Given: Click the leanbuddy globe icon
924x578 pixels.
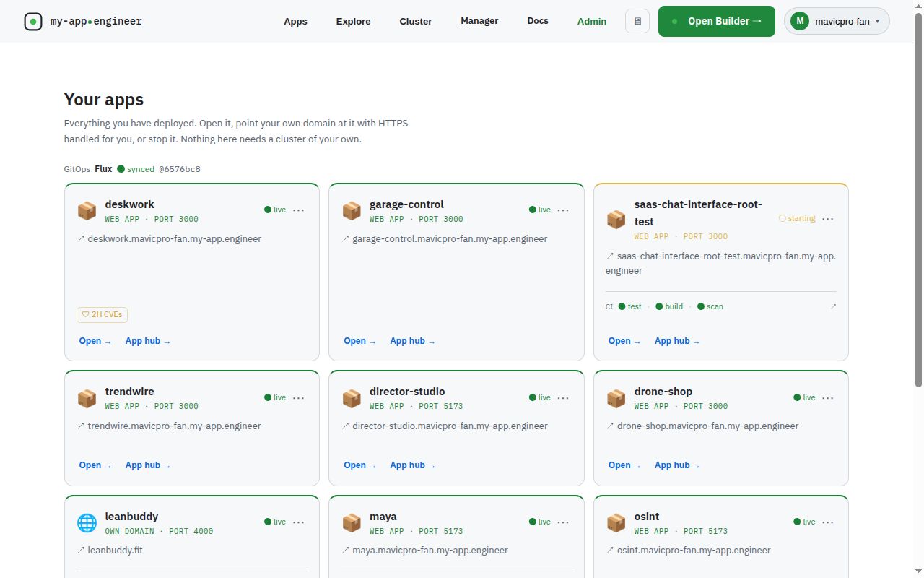Looking at the screenshot, I should [x=87, y=523].
